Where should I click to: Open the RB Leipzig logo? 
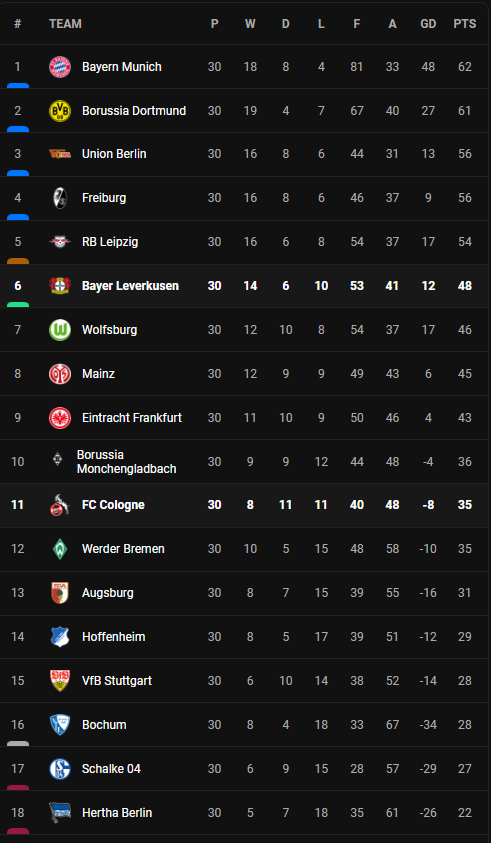coord(60,242)
